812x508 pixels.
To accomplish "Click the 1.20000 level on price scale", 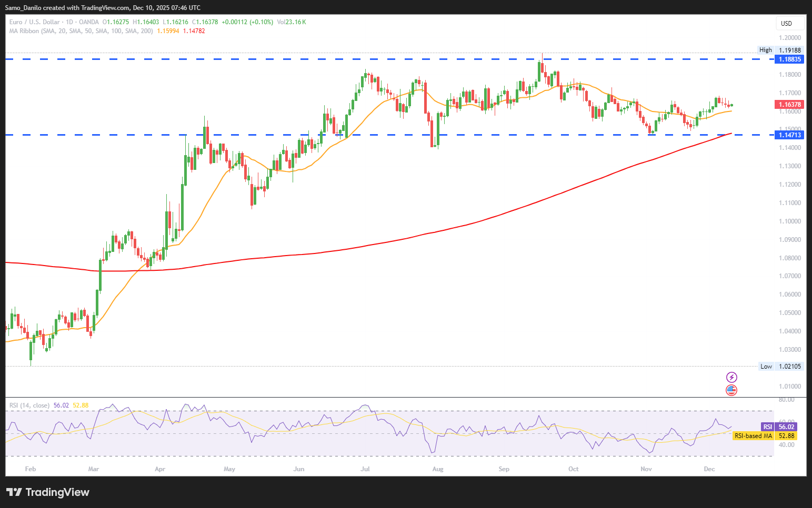I will (x=790, y=38).
